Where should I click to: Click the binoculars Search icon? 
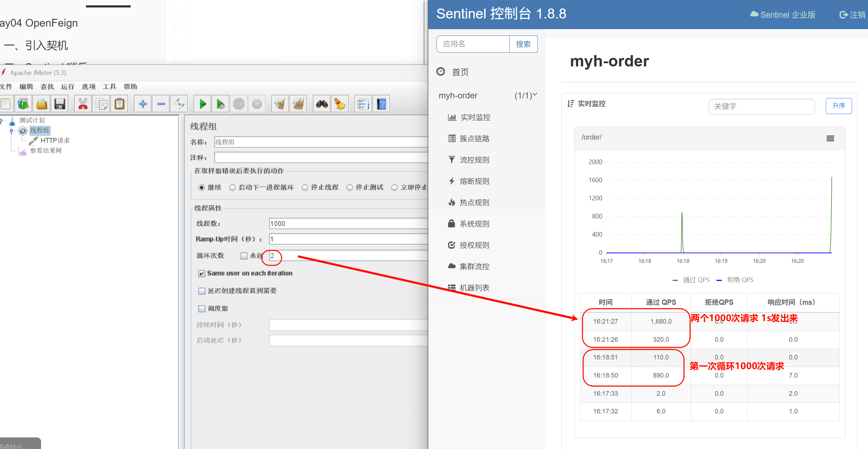click(322, 104)
